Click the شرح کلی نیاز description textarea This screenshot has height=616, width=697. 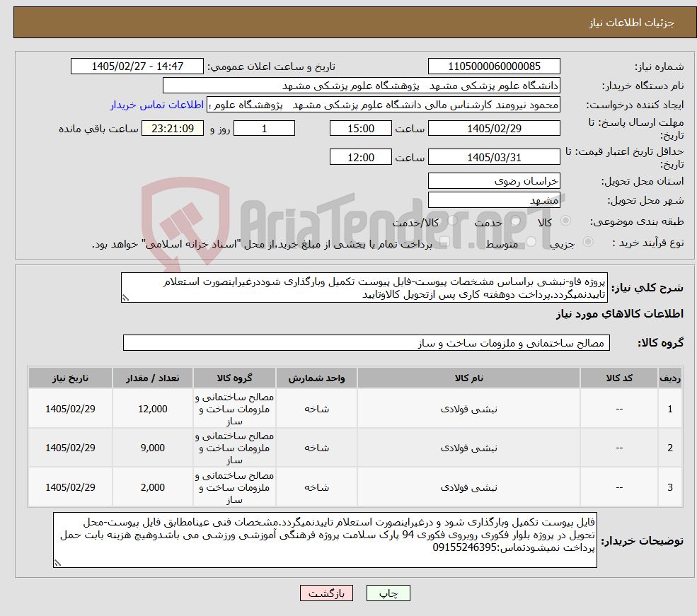(x=364, y=288)
